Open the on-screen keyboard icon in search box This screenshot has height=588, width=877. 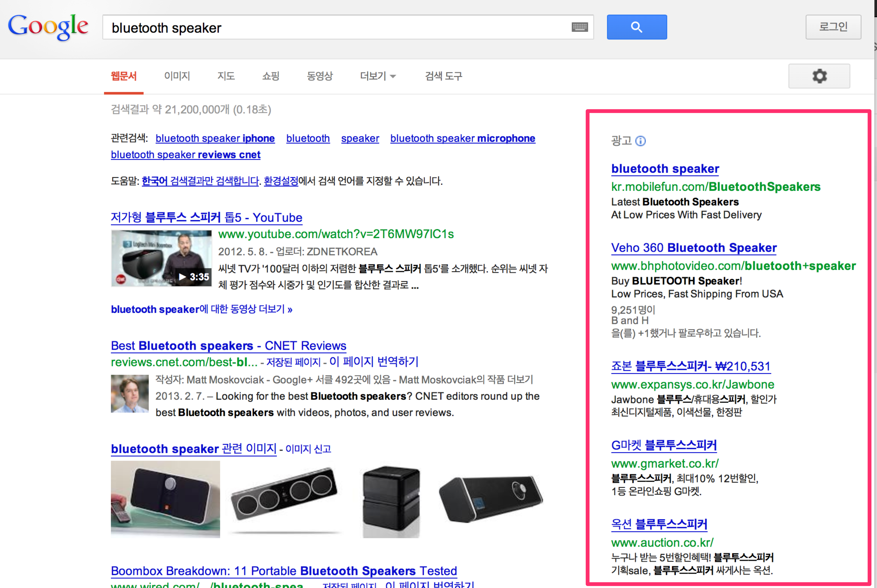click(x=580, y=27)
